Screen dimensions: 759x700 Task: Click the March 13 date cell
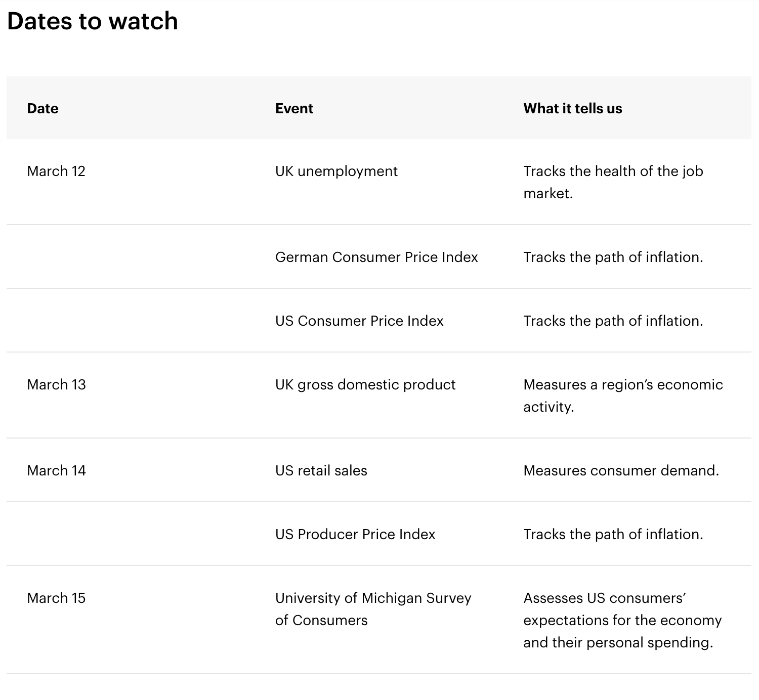(56, 384)
